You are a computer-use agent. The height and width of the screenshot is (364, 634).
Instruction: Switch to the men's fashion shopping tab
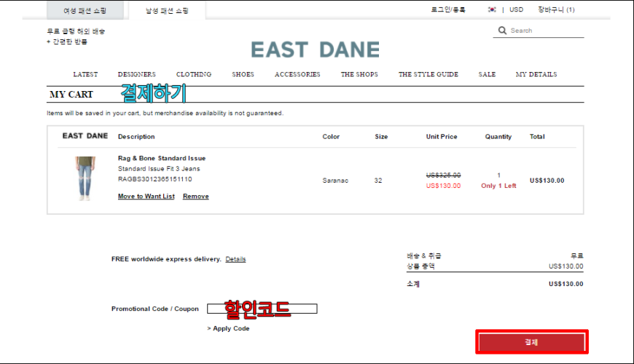point(167,11)
